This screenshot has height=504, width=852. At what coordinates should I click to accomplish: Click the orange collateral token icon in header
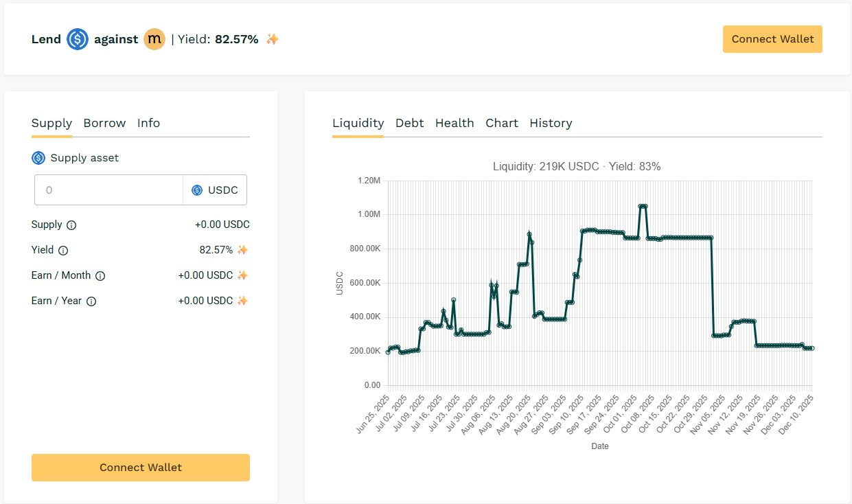click(x=154, y=39)
